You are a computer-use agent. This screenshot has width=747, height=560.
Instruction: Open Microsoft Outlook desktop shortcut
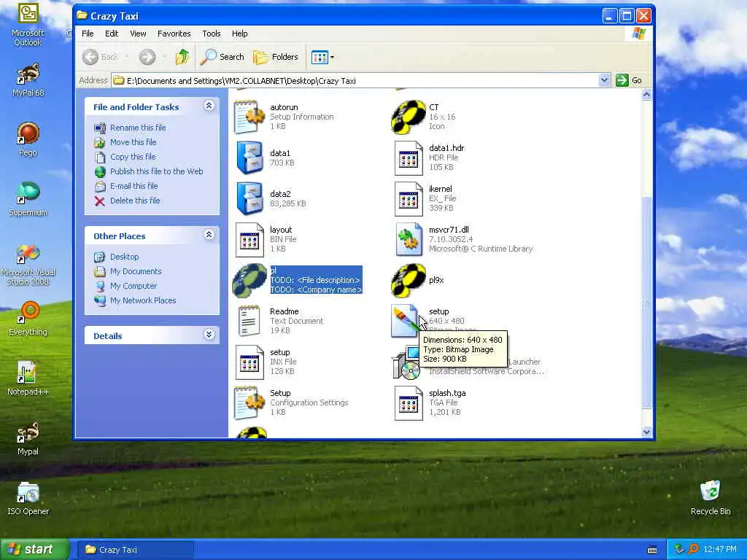(28, 25)
